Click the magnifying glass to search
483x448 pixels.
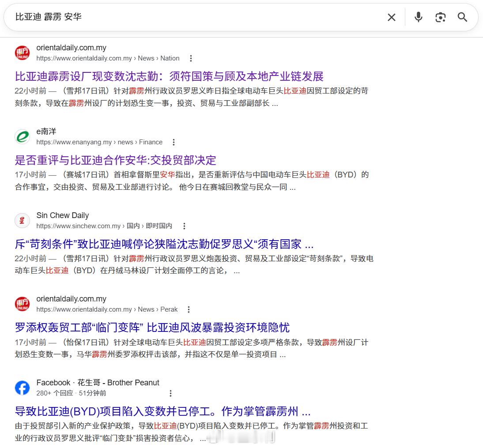click(462, 17)
